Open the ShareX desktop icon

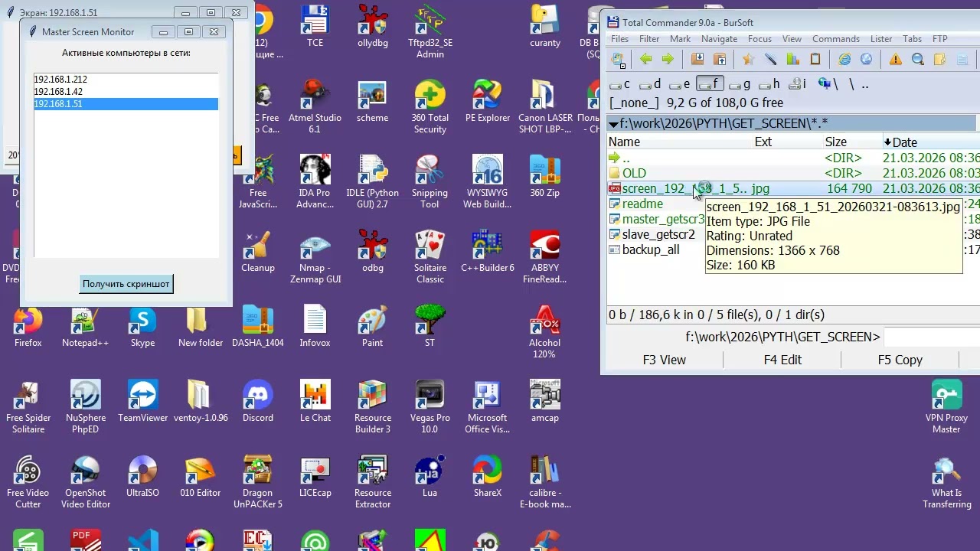[x=488, y=477]
